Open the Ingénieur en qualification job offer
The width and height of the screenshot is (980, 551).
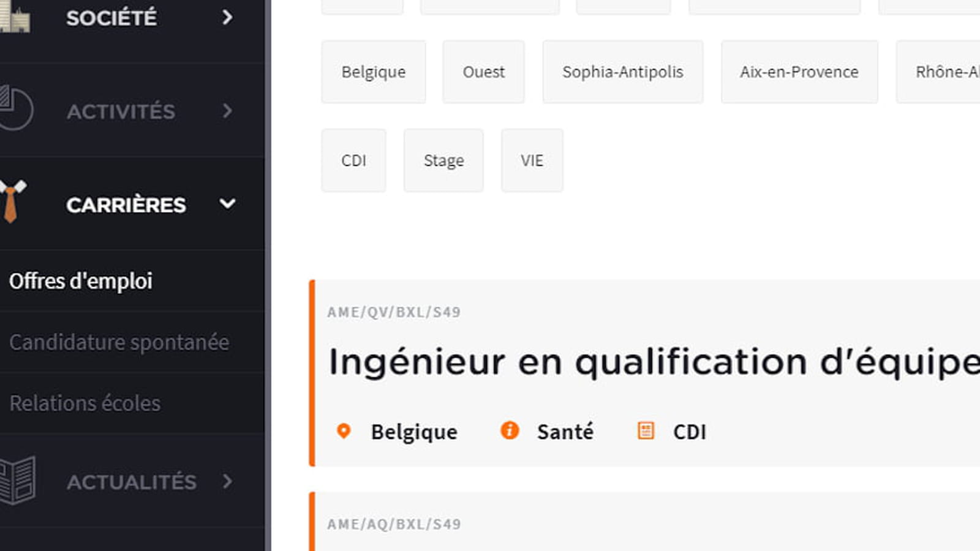654,362
